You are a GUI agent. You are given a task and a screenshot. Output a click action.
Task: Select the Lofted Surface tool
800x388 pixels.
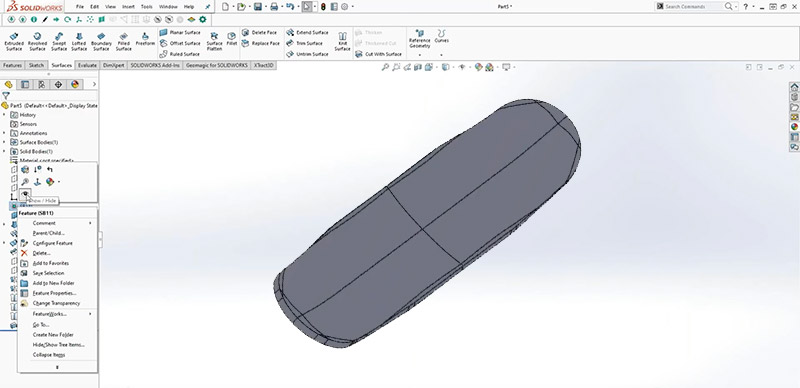(79, 41)
